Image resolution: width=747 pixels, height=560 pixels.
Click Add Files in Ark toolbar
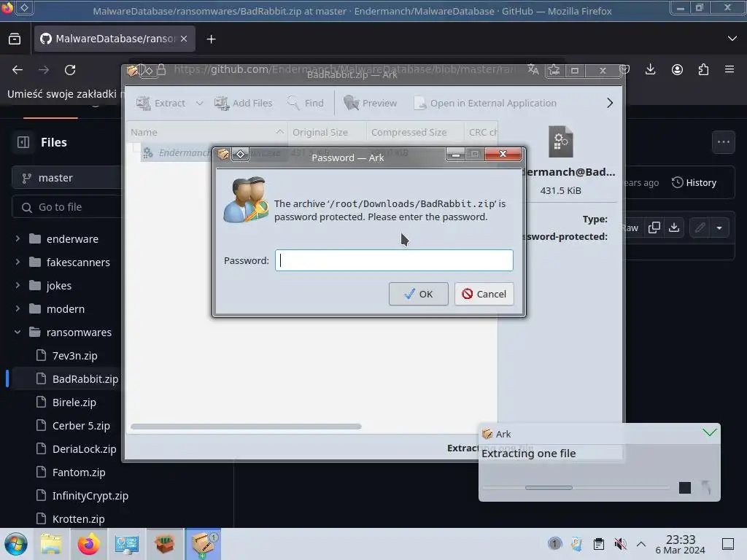244,103
